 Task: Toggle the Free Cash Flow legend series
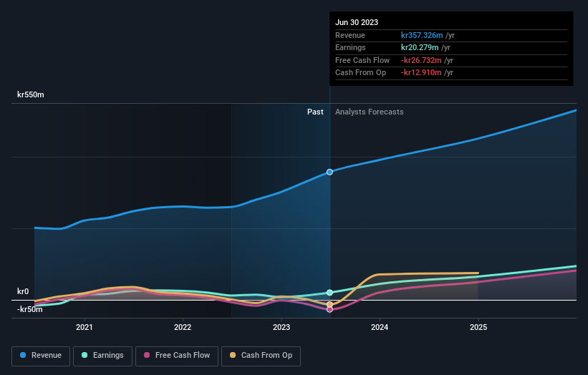coord(177,356)
